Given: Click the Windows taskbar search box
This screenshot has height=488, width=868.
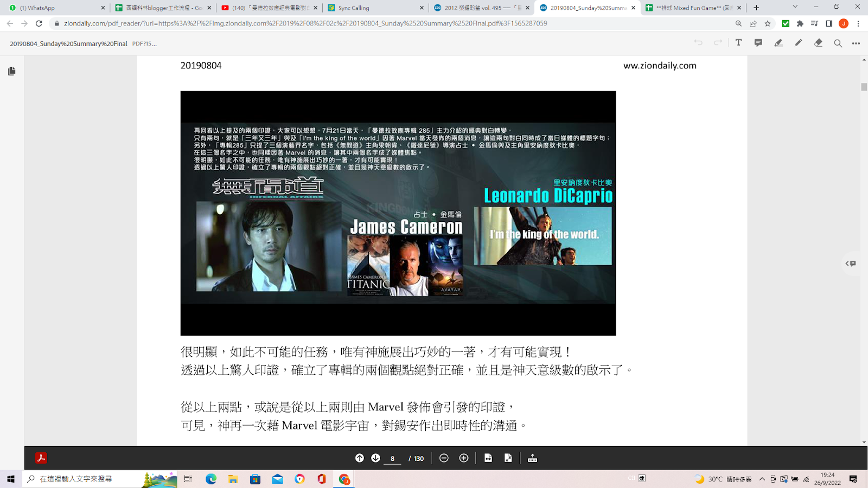Looking at the screenshot, I should [x=99, y=479].
